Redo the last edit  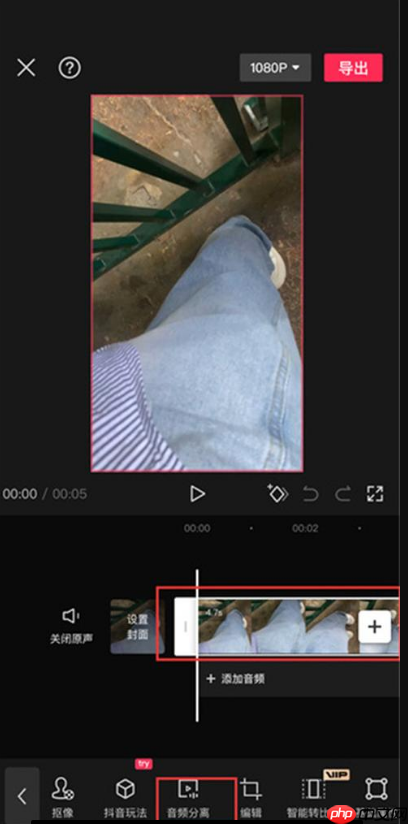(343, 494)
